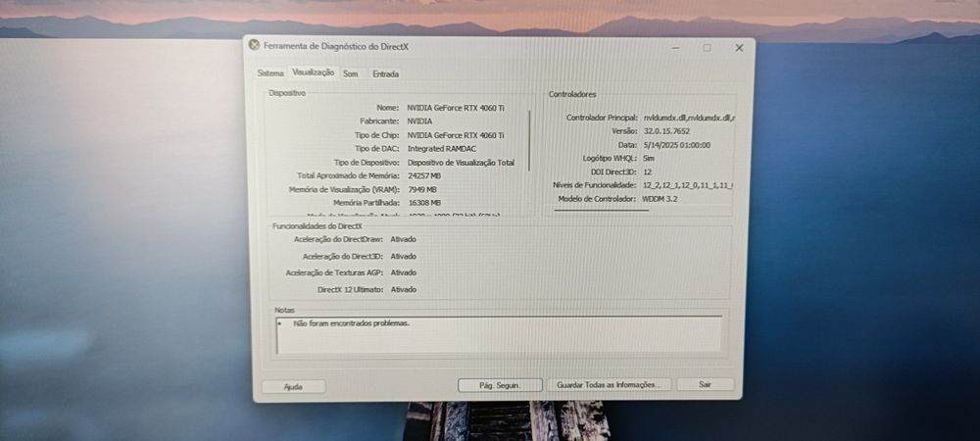This screenshot has width=980, height=441.
Task: Click the Controlador Principal nvldumdx.dll value
Action: point(689,118)
